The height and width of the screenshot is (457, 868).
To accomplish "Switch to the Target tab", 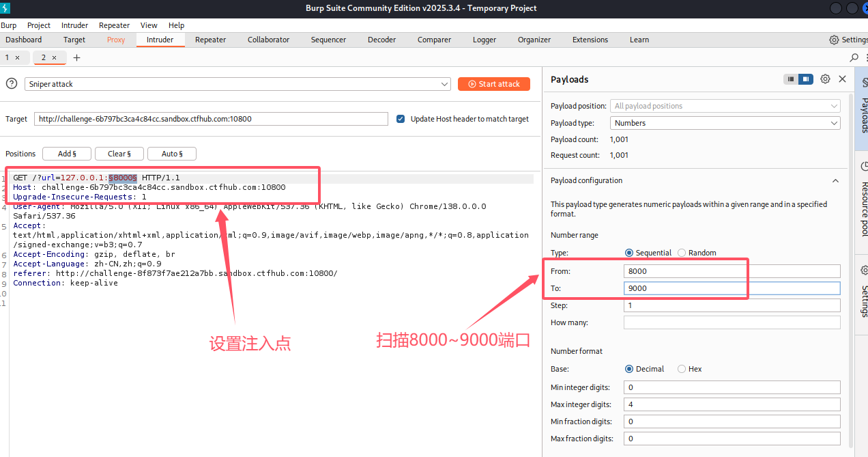I will click(74, 40).
